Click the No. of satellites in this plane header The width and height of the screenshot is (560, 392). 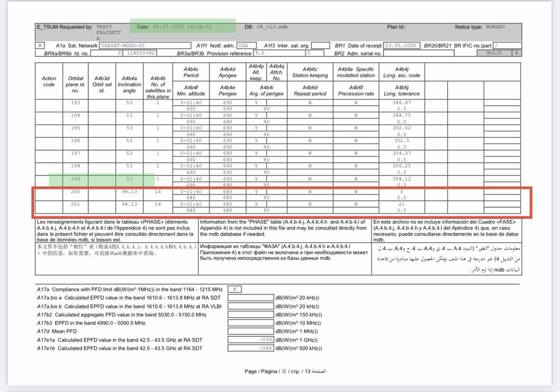[158, 87]
